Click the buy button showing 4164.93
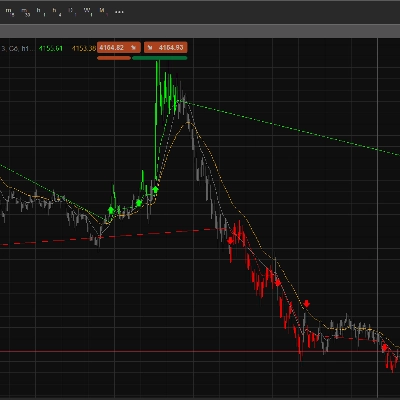Screen dimensions: 400x400 166,48
